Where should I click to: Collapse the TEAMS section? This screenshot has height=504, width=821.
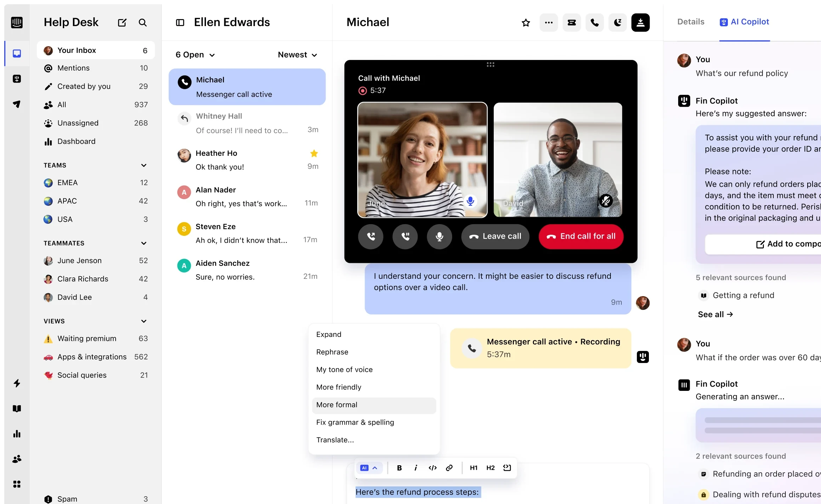(144, 165)
